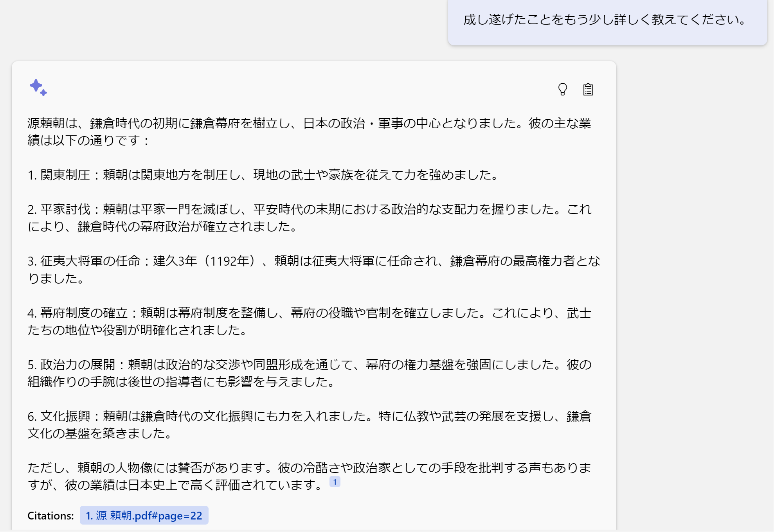Viewport: 774px width, 532px height.
Task: Click the Citations: label
Action: (50, 516)
